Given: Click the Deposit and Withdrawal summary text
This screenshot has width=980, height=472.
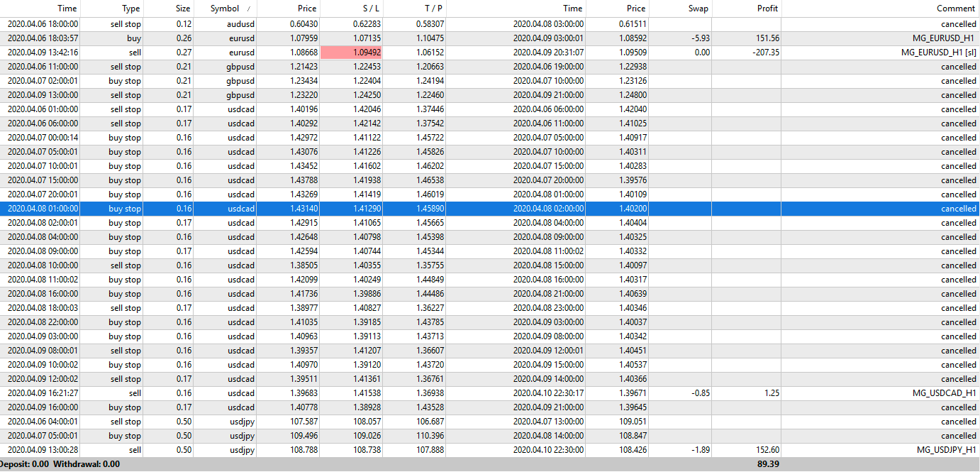Looking at the screenshot, I should coord(60,463).
